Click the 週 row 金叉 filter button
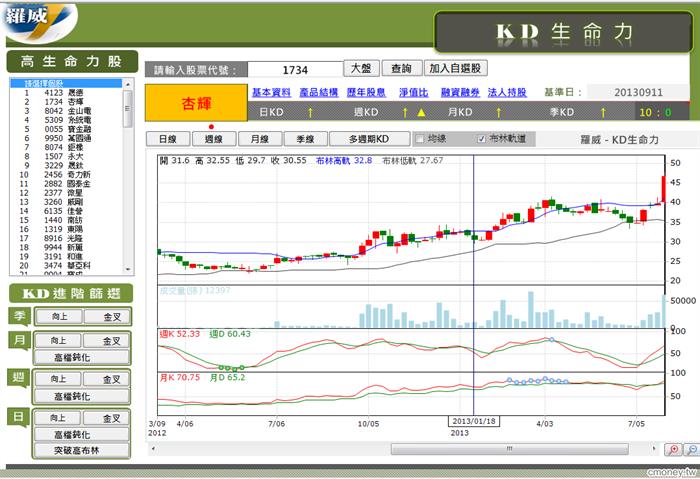This screenshot has width=700, height=479. [107, 379]
